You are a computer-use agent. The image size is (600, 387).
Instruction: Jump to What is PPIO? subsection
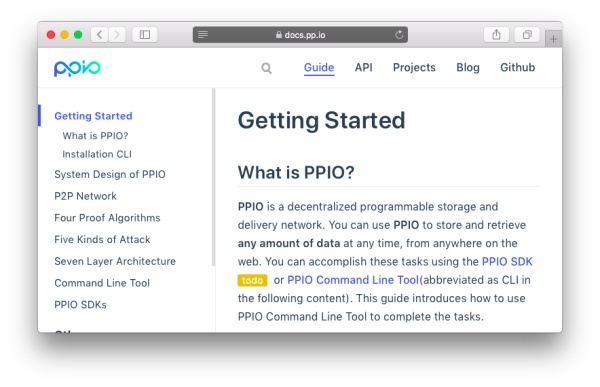95,136
